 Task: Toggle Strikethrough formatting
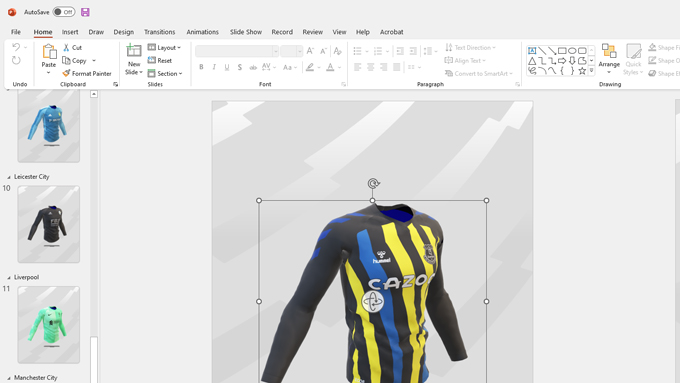tap(253, 67)
